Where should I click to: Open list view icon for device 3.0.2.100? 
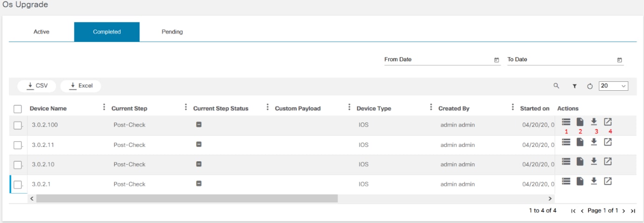point(566,122)
